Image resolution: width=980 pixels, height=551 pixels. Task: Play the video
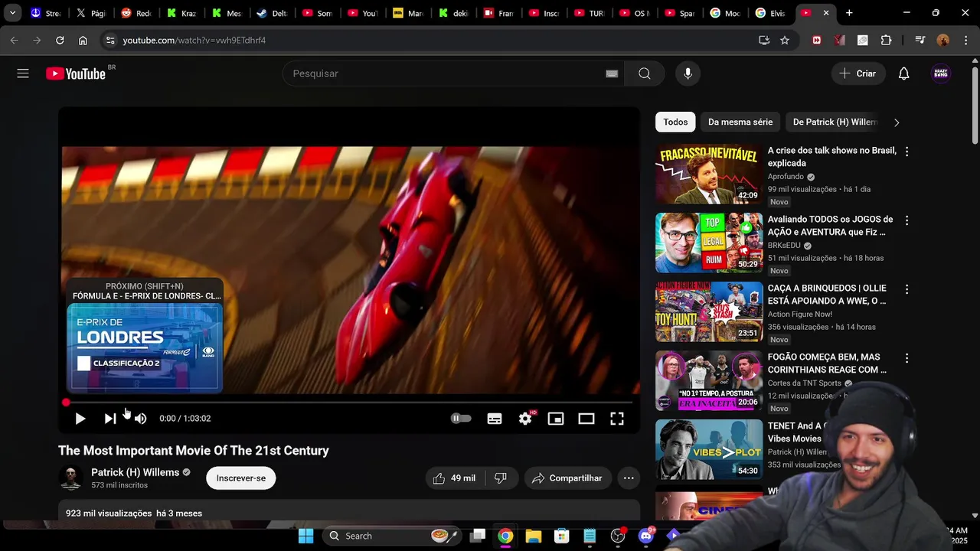(x=80, y=419)
